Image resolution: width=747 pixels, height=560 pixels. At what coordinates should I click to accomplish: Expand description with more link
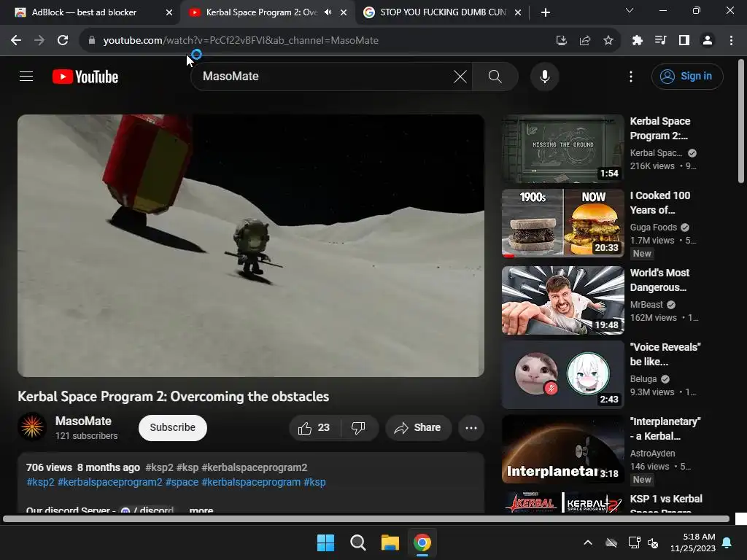pos(201,510)
